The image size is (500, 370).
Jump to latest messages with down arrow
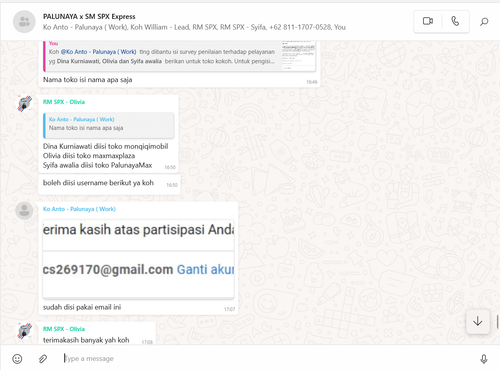pyautogui.click(x=478, y=321)
